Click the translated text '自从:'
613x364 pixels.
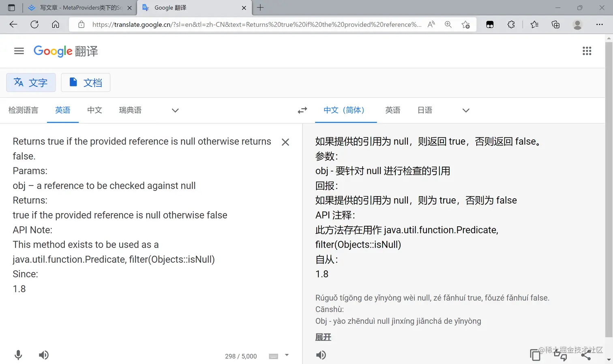coord(327,259)
